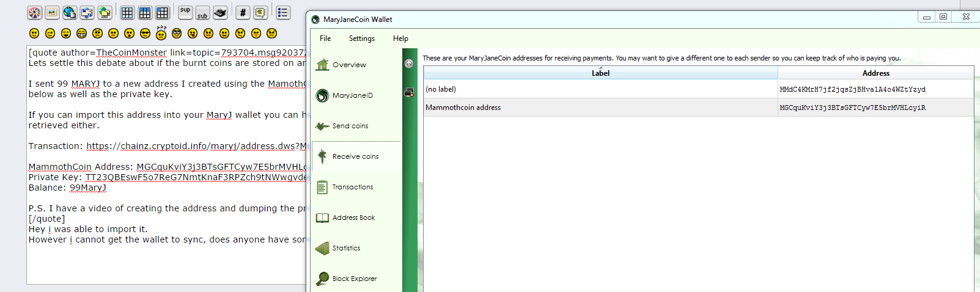
Task: Click the wallet network-disconnected status icon
Action: click(409, 92)
